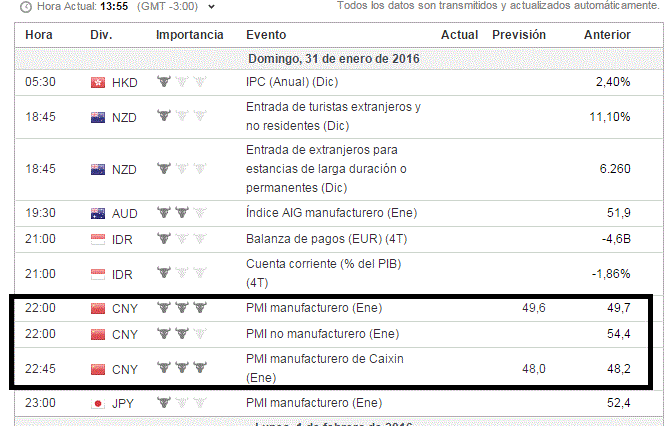Open Índice AIG manufacturero (Ene) event
This screenshot has width=672, height=426.
331,213
